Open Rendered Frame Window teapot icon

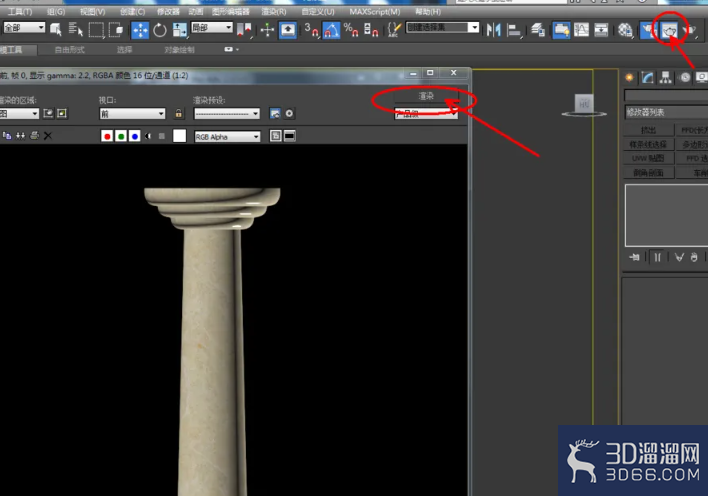coord(669,30)
